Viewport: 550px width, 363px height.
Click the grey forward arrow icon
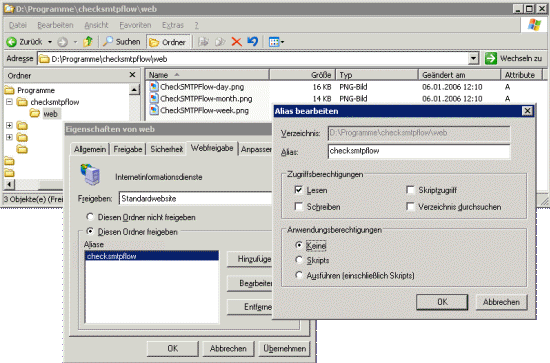tap(62, 42)
